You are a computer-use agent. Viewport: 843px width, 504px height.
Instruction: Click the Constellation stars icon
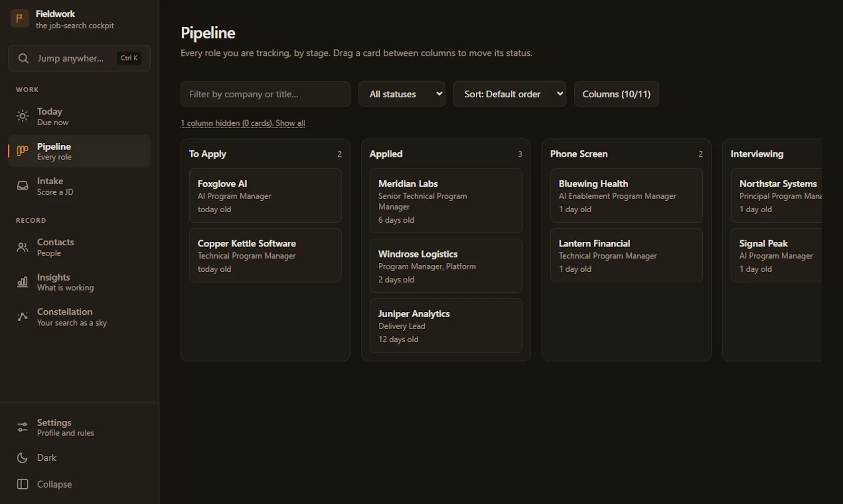(22, 317)
